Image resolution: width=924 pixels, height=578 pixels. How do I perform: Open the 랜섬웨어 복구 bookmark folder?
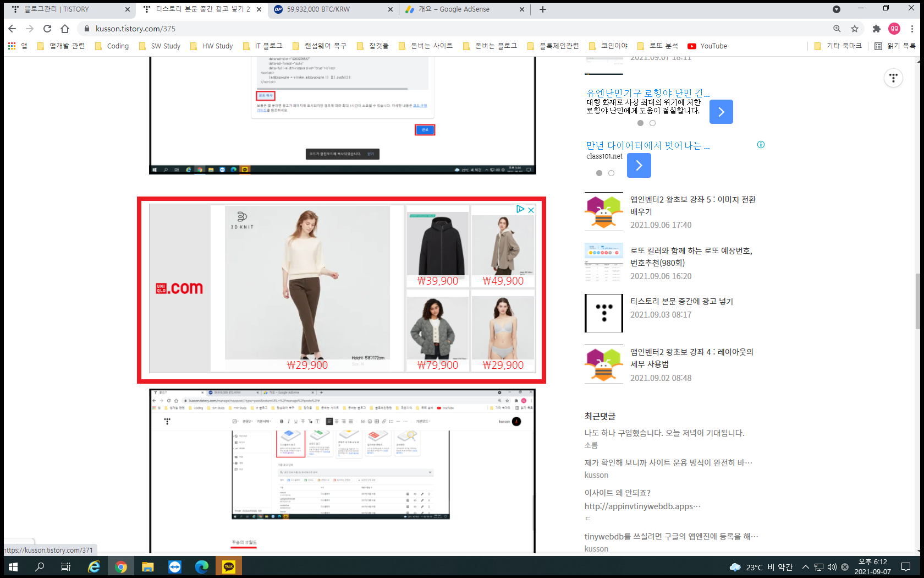click(x=320, y=46)
